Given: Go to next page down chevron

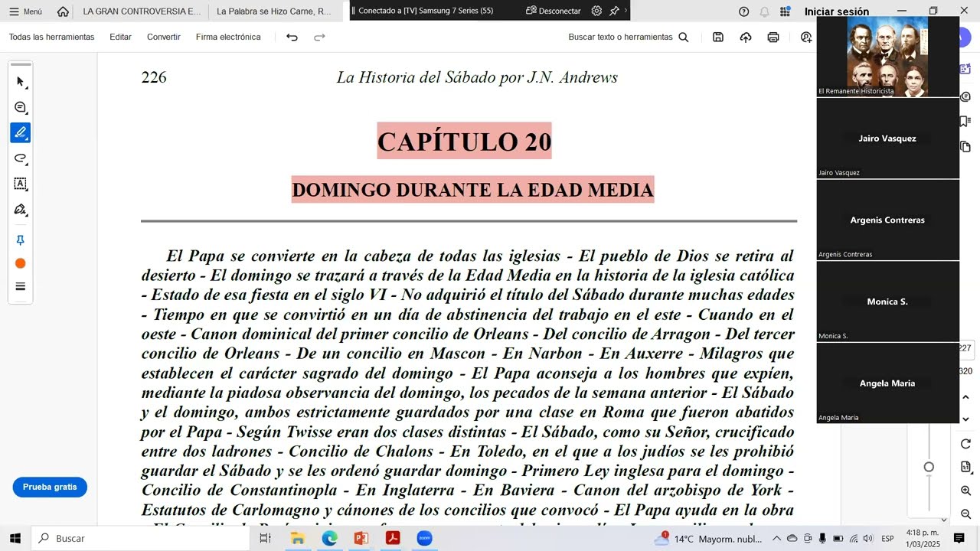Looking at the screenshot, I should tap(966, 419).
